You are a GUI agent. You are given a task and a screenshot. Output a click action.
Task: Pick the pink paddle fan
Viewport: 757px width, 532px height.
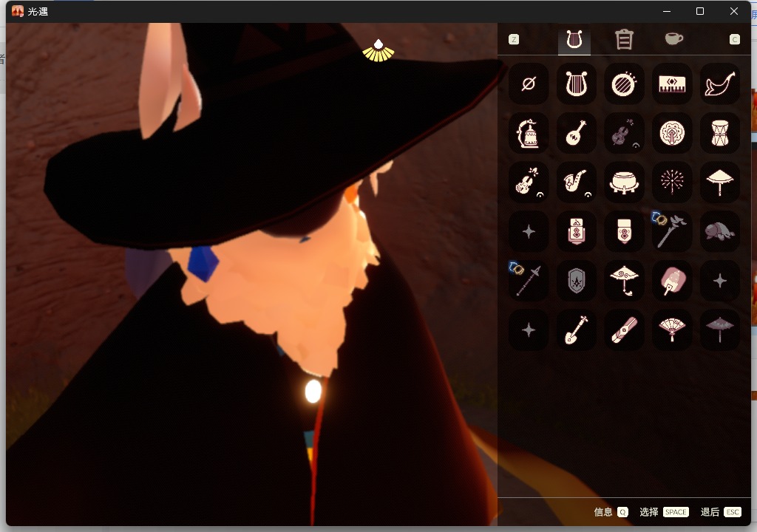pos(671,281)
